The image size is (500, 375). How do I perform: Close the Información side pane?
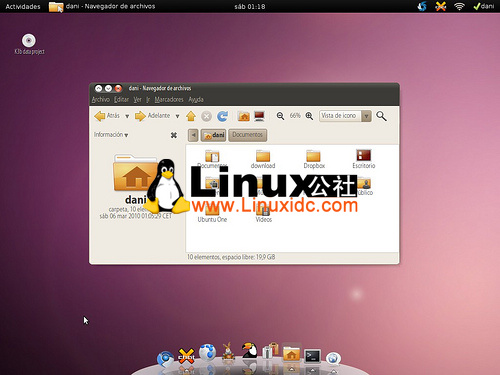tap(174, 135)
